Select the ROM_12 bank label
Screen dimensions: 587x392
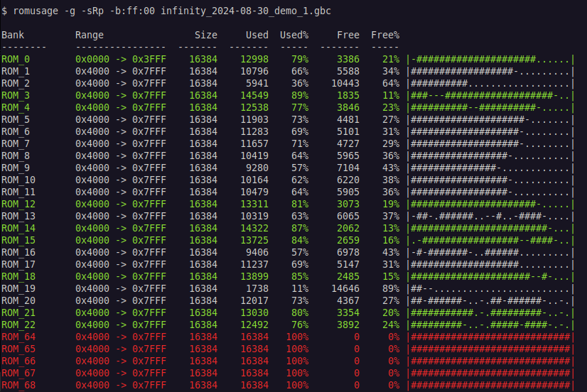click(x=18, y=204)
